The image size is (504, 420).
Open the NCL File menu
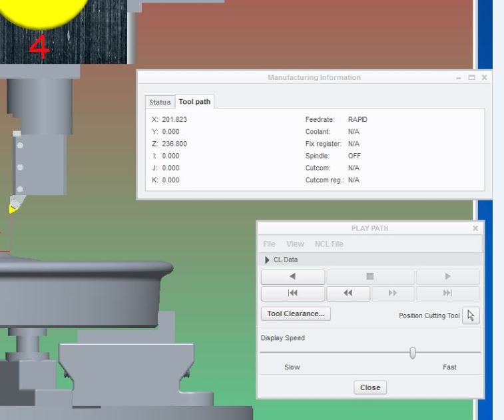coord(329,244)
